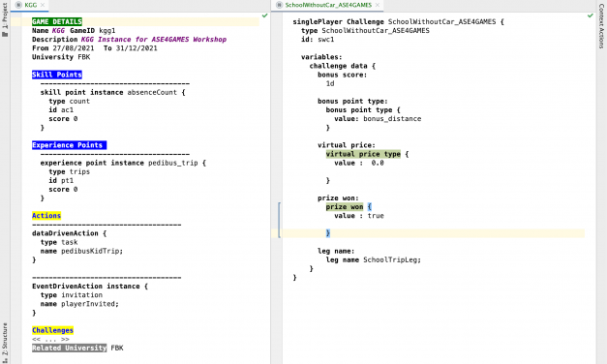607x364 pixels.
Task: Click 'singlePlayer Challenge' declaration line
Action: [x=398, y=21]
